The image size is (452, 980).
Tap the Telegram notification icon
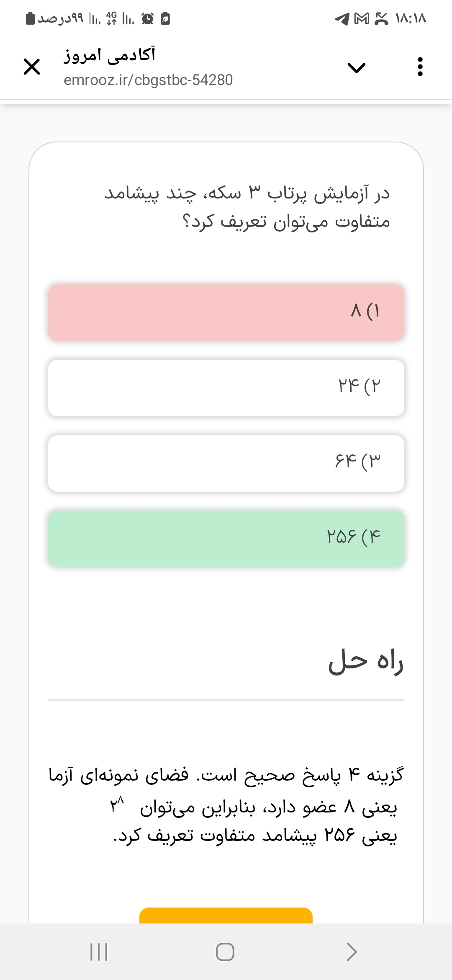pyautogui.click(x=342, y=19)
